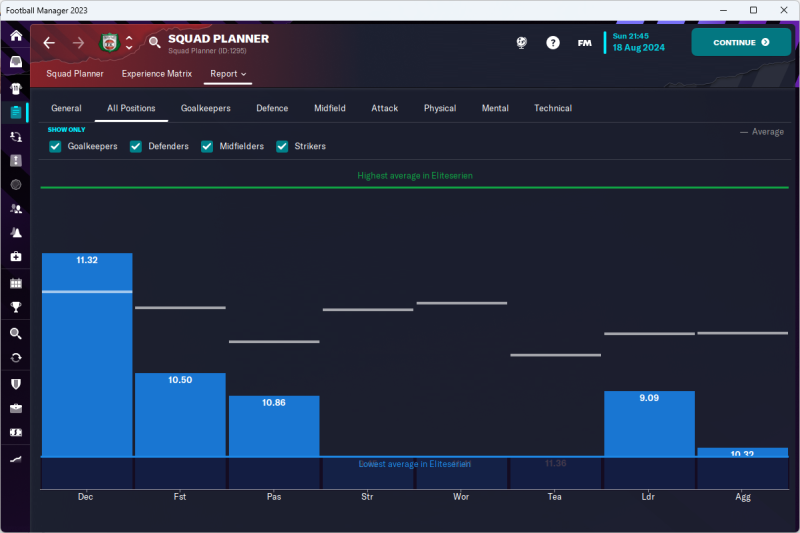Click the date 18 Aug 2024
800x533 pixels.
pos(638,47)
